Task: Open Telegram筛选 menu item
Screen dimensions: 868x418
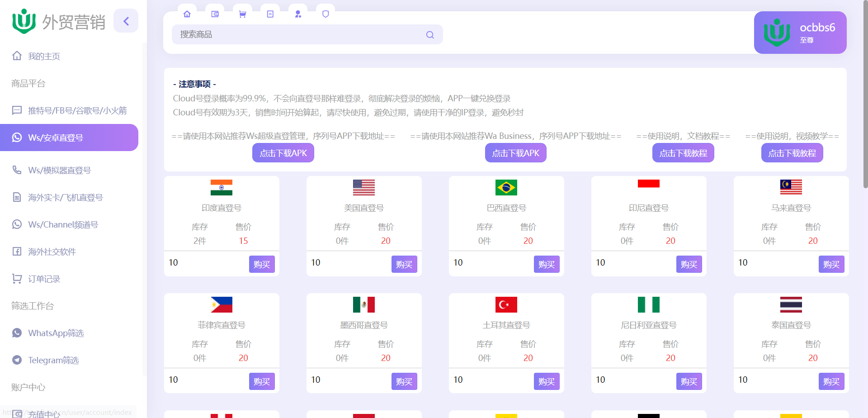Action: [x=69, y=360]
